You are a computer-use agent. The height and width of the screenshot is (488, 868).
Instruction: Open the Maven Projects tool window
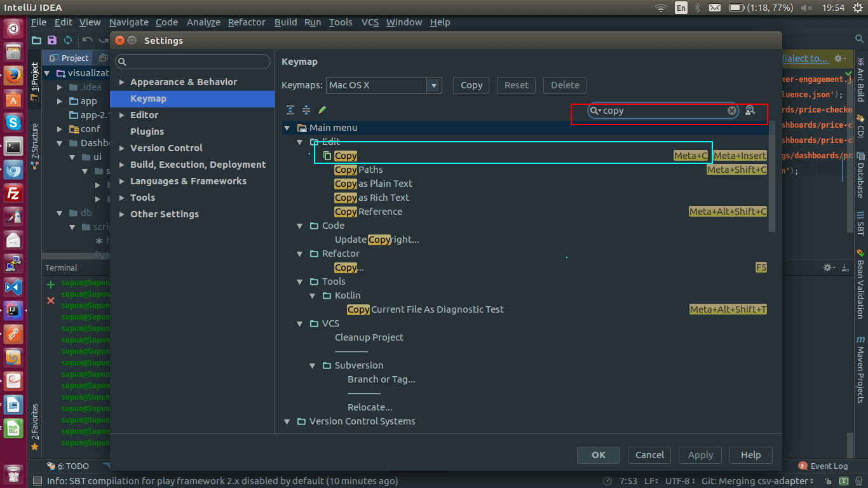pyautogui.click(x=860, y=369)
